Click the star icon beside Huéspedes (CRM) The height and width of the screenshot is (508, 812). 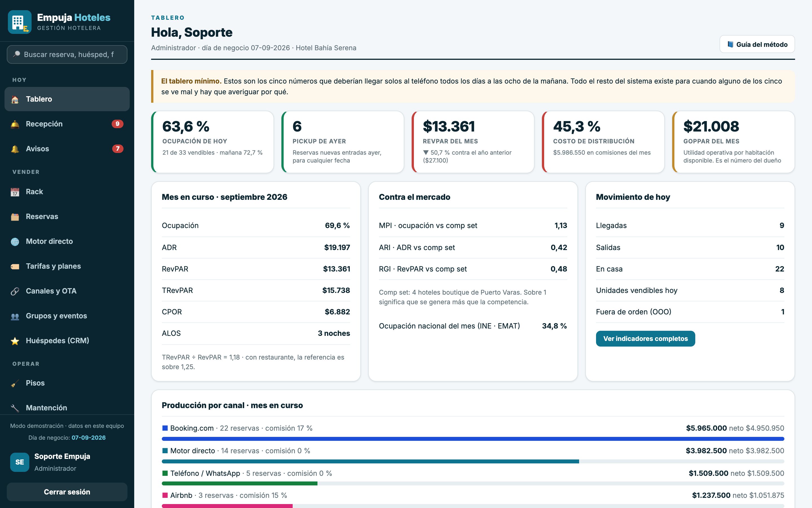click(15, 341)
